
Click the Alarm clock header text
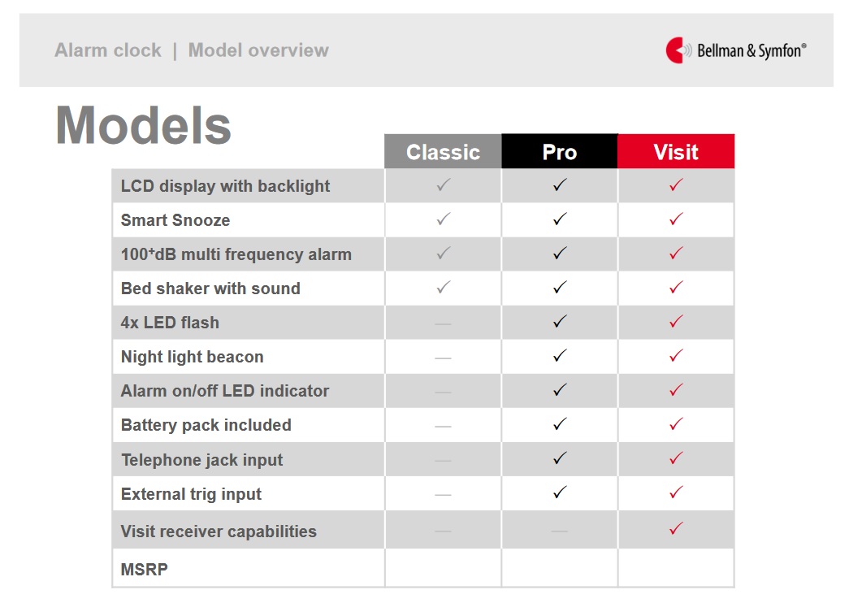coord(108,50)
